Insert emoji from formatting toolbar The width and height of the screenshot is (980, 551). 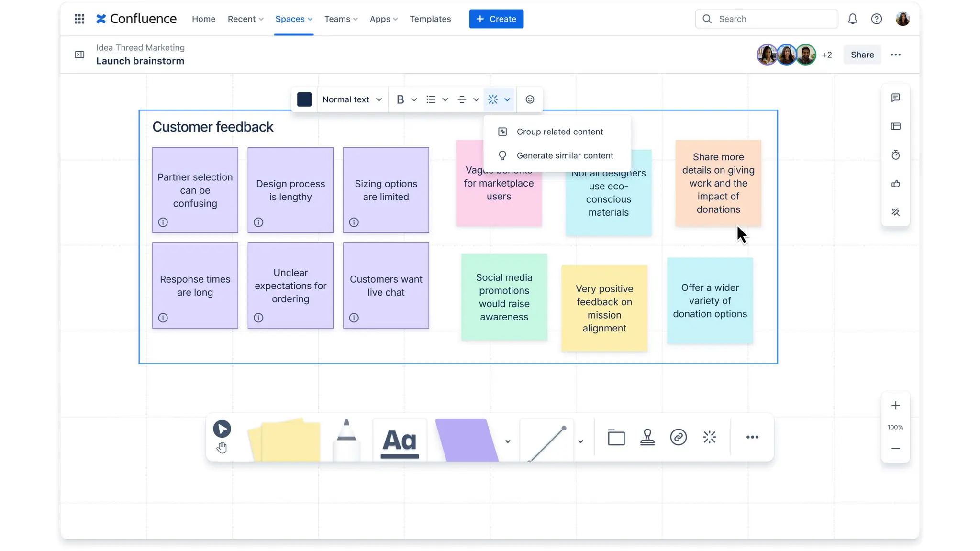(x=530, y=99)
